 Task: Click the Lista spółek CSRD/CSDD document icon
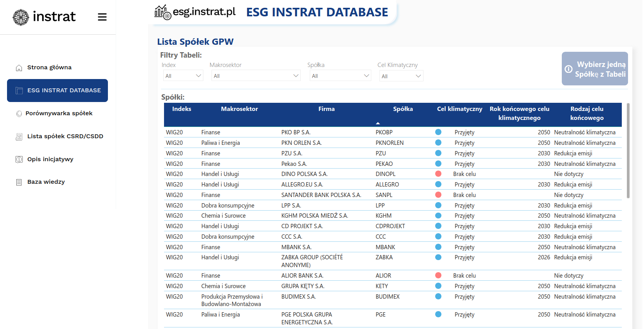[x=19, y=137]
